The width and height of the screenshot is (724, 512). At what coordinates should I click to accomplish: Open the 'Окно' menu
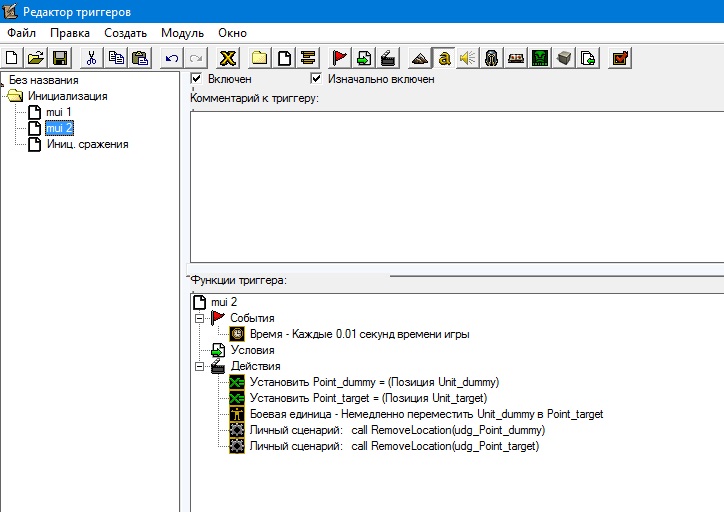[x=232, y=33]
